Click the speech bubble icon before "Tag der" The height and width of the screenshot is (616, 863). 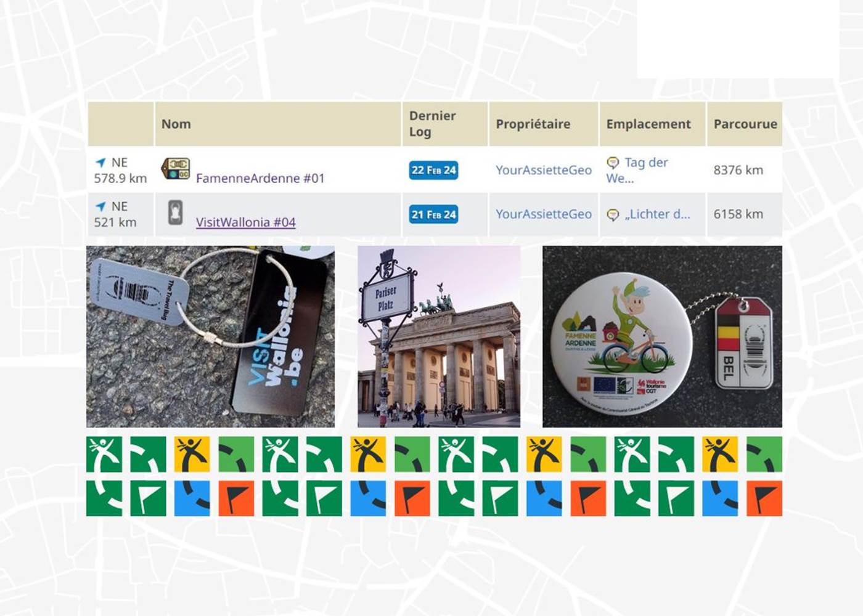tap(613, 163)
